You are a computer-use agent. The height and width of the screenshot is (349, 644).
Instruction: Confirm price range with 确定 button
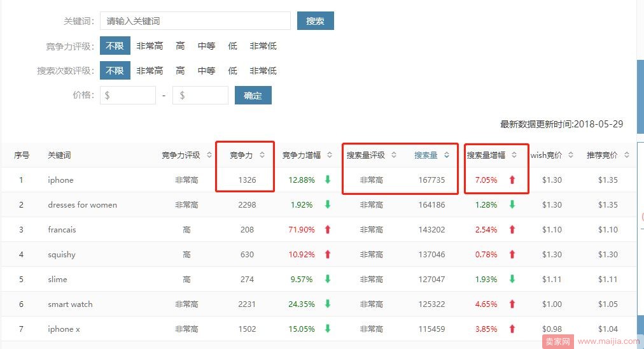point(253,96)
